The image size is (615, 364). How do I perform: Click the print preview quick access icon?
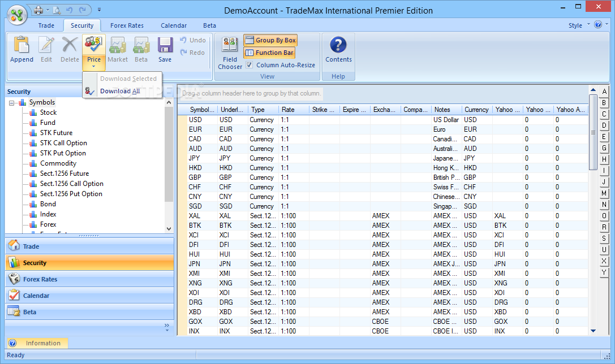(x=57, y=10)
